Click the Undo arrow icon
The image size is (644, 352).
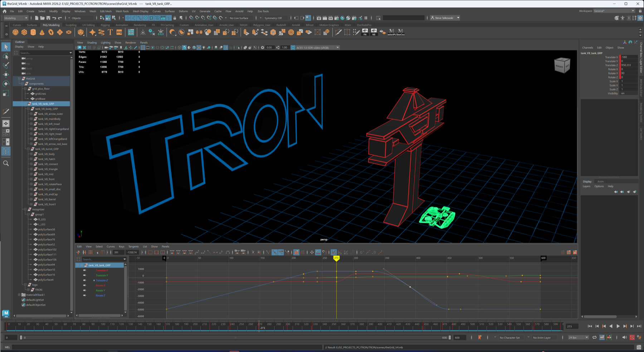(x=54, y=18)
